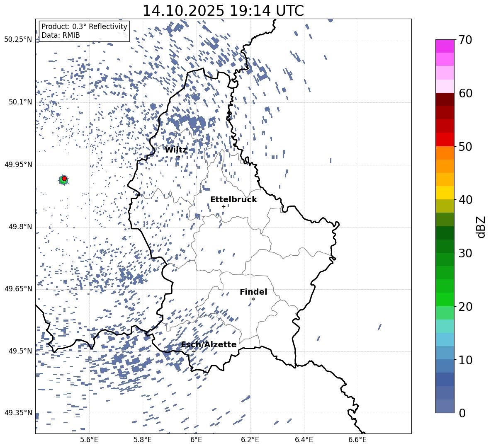Click the 49.65°N latitude label

pos(18,289)
